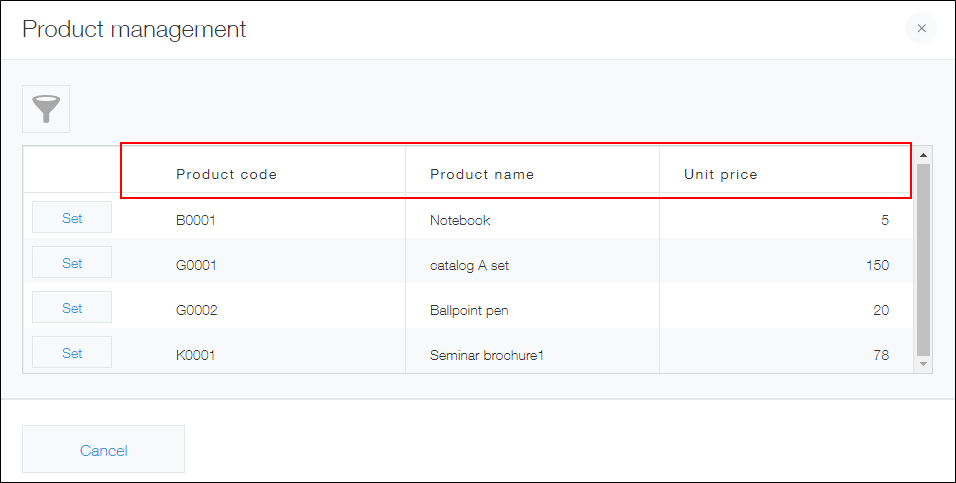Image resolution: width=956 pixels, height=483 pixels.
Task: Cancel the product selection dialog
Action: point(103,450)
